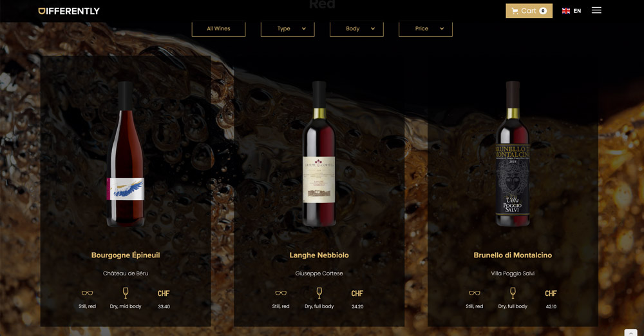This screenshot has width=644, height=336.
Task: Open the Cart button
Action: [529, 11]
